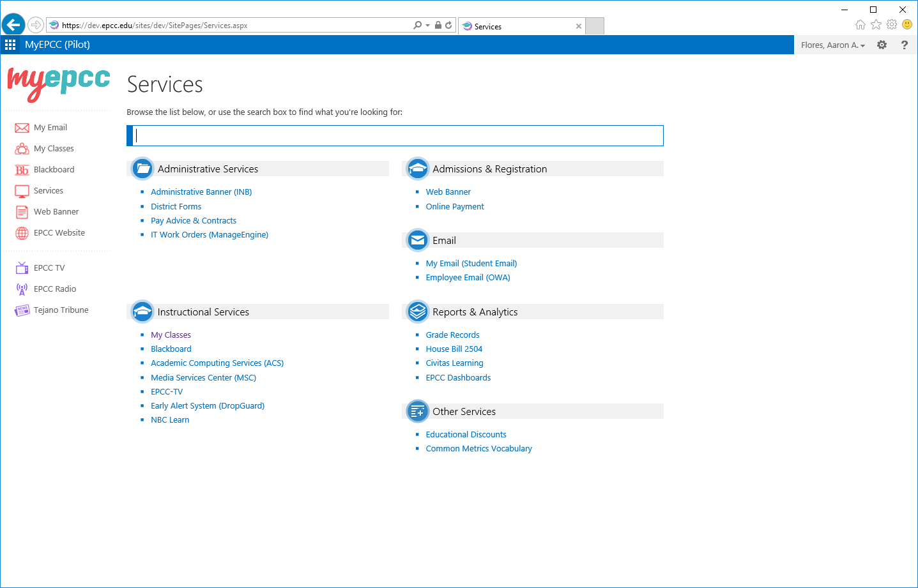Open Educational Discounts link
Screen dimensions: 918x588
466,435
